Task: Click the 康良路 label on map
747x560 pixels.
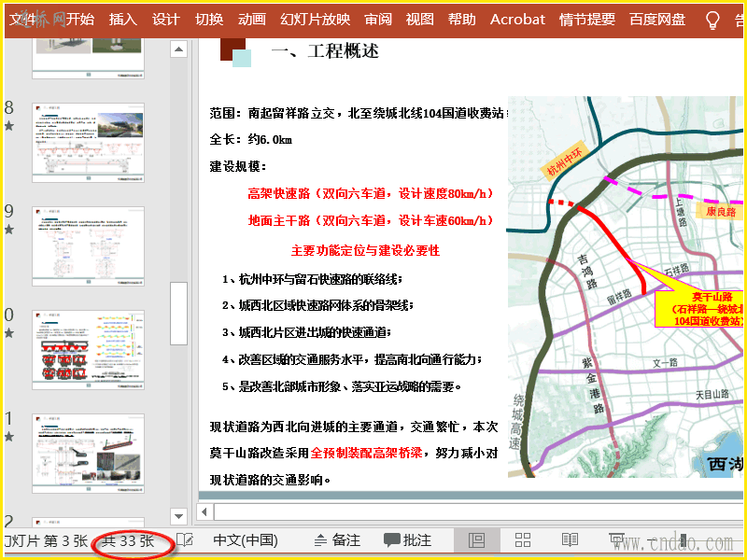Action: coord(720,211)
